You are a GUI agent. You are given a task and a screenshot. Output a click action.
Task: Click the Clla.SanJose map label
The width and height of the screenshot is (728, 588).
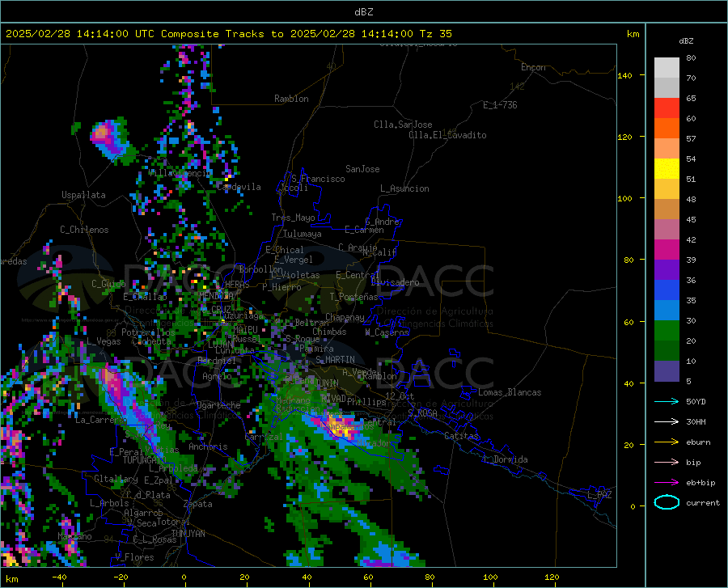pyautogui.click(x=403, y=125)
